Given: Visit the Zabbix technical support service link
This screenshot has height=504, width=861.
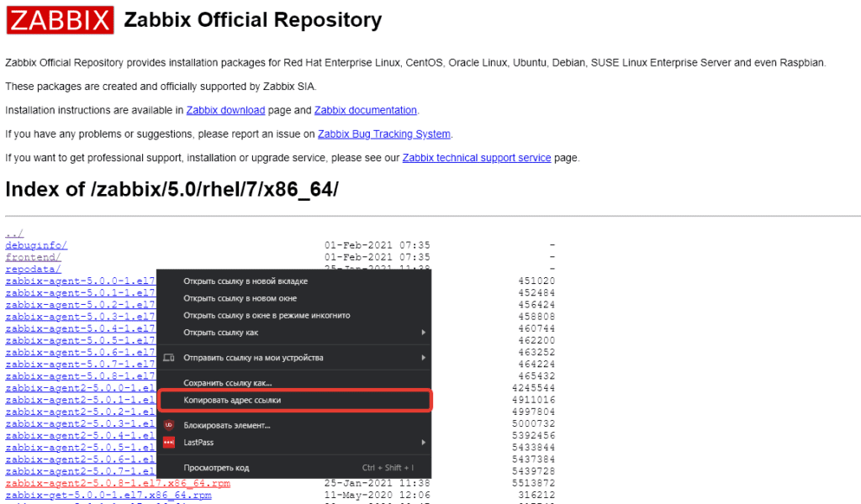Looking at the screenshot, I should 477,158.
